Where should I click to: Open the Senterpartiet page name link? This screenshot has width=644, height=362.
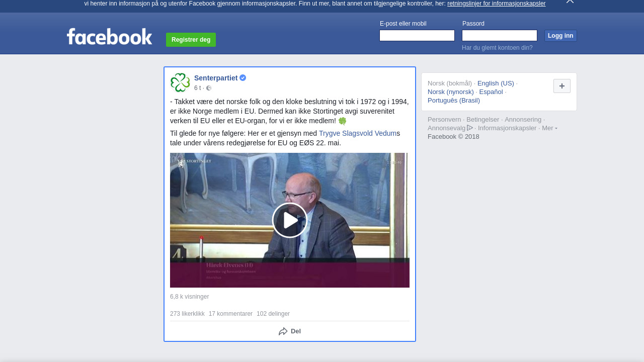216,78
